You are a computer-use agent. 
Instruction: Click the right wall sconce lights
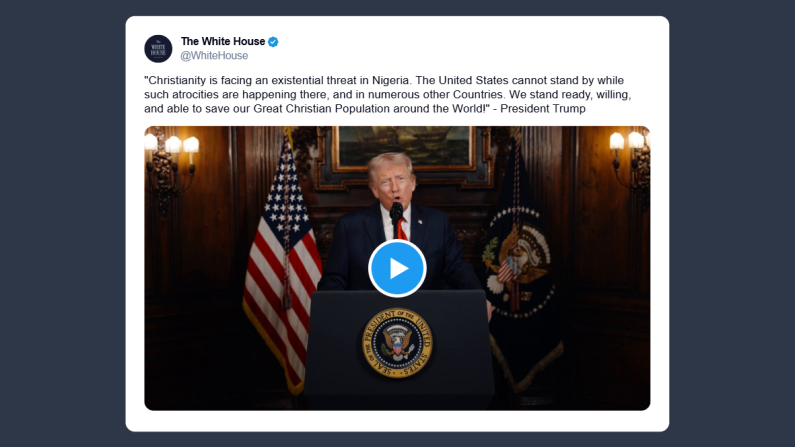click(x=630, y=162)
